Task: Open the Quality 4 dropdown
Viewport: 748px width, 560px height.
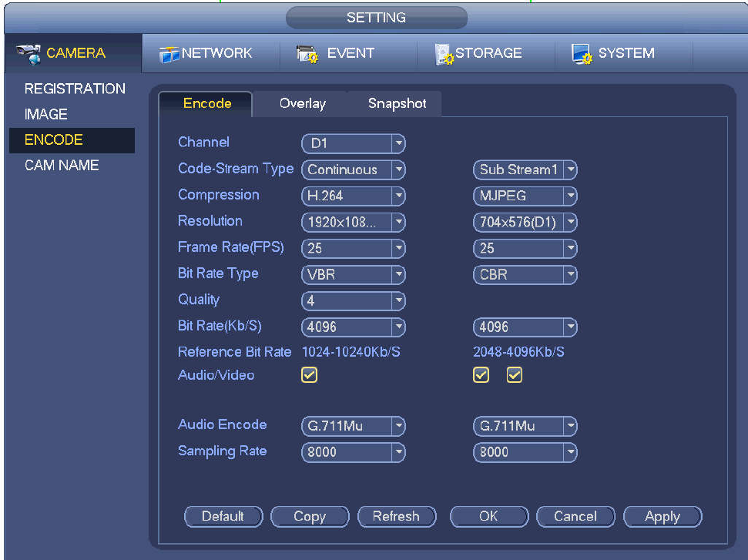Action: point(354,301)
